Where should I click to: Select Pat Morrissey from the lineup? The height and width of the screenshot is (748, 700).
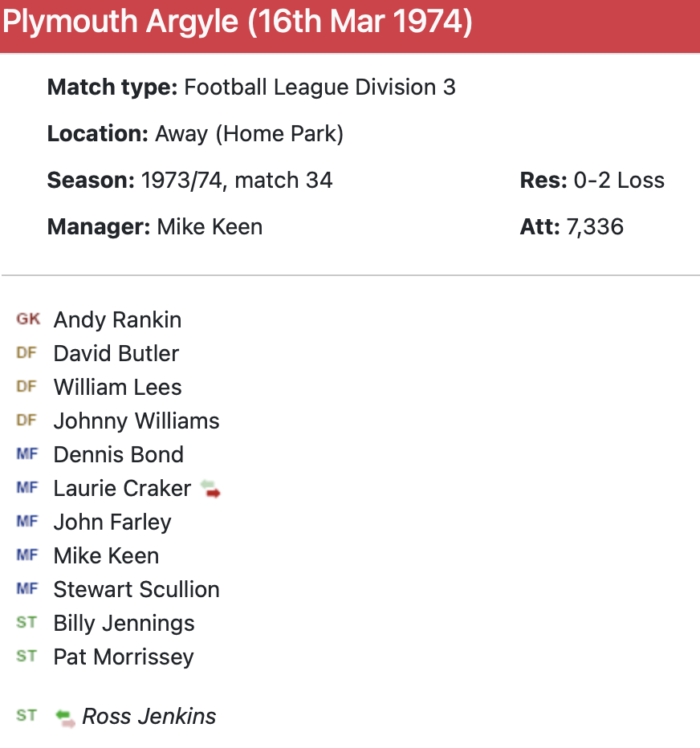coord(124,657)
